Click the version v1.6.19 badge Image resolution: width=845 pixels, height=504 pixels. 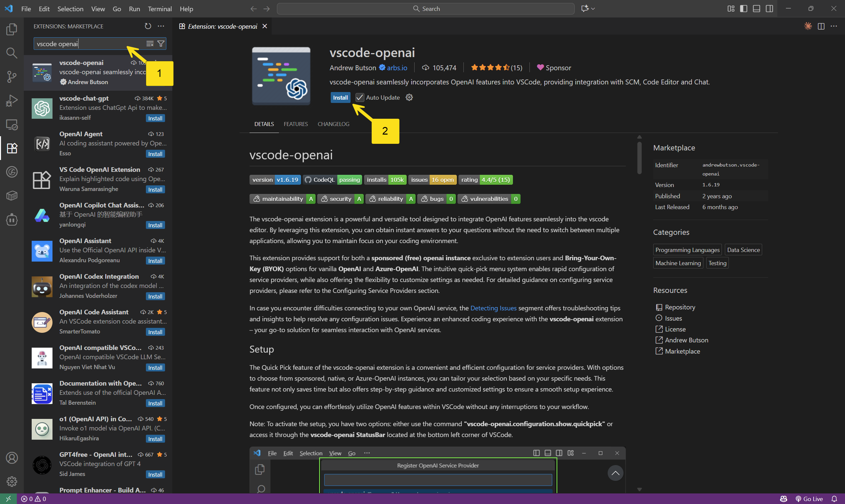click(x=275, y=180)
